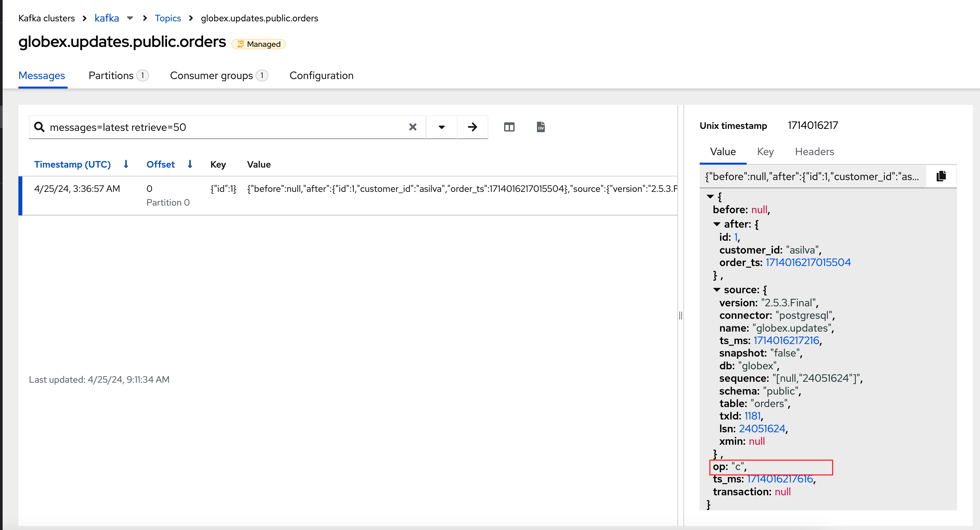
Task: Collapse the root JSON object
Action: coord(710,196)
